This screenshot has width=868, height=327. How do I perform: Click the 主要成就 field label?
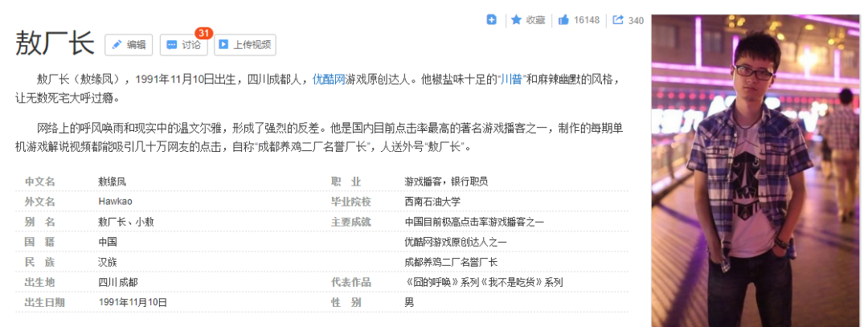[x=350, y=222]
